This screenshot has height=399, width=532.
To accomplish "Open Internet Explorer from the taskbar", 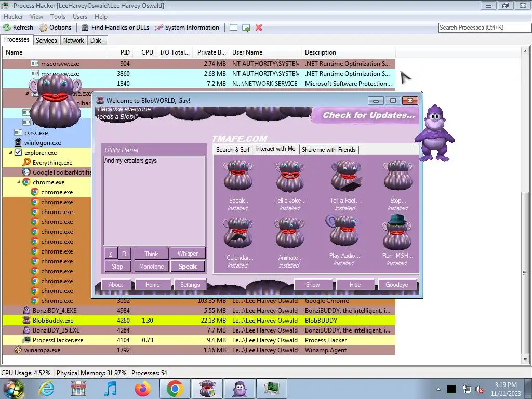I will [46, 389].
